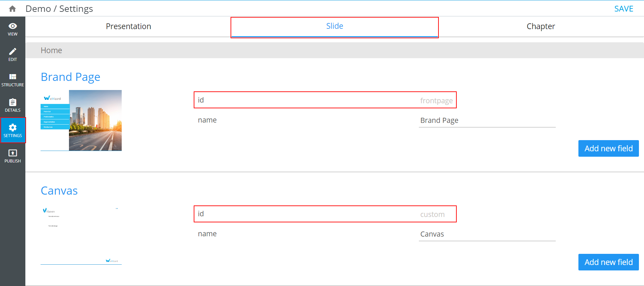Viewport: 644px width, 286px height.
Task: Edit the Brand Page name field
Action: [487, 120]
